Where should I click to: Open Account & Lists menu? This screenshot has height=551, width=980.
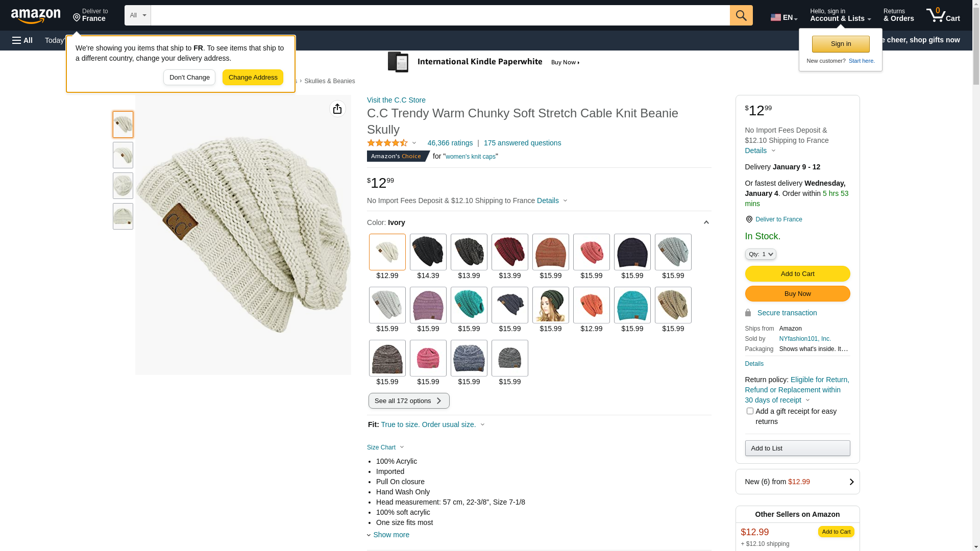(x=840, y=15)
